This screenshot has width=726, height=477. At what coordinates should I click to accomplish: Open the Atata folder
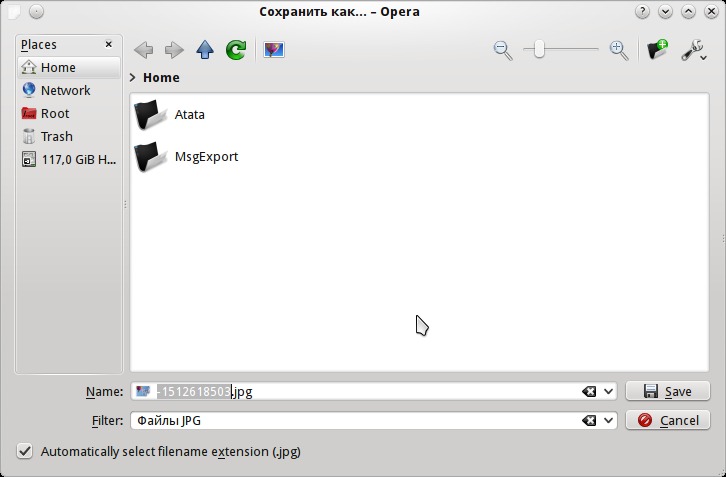tap(170, 114)
